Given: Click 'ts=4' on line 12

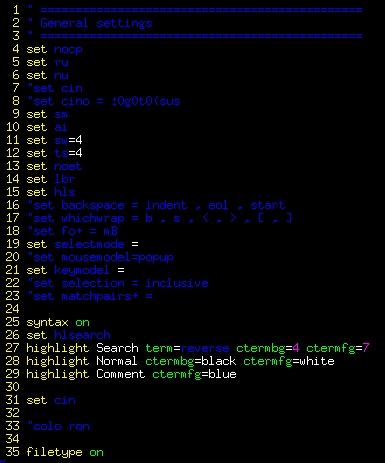Looking at the screenshot, I should coord(68,154).
